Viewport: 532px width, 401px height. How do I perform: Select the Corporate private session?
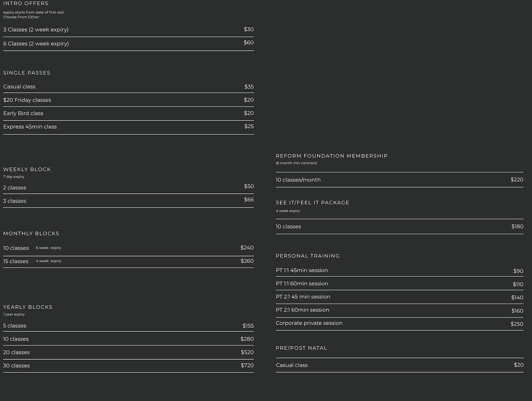[x=309, y=323]
